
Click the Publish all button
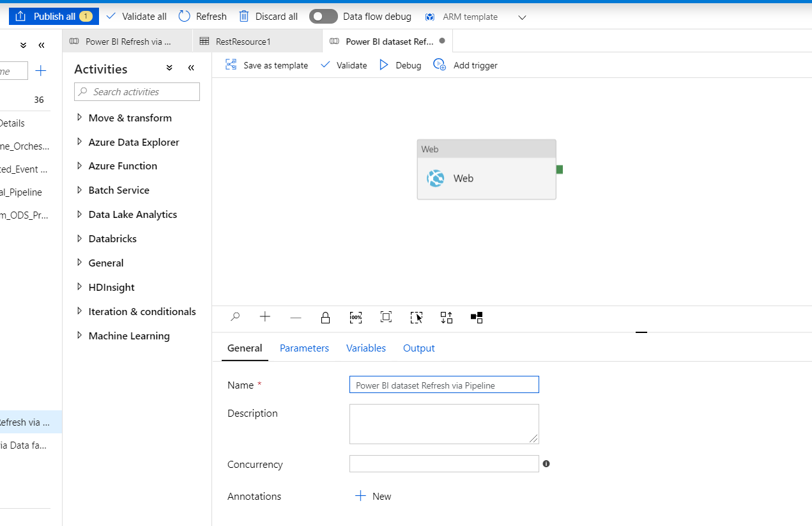tap(54, 17)
